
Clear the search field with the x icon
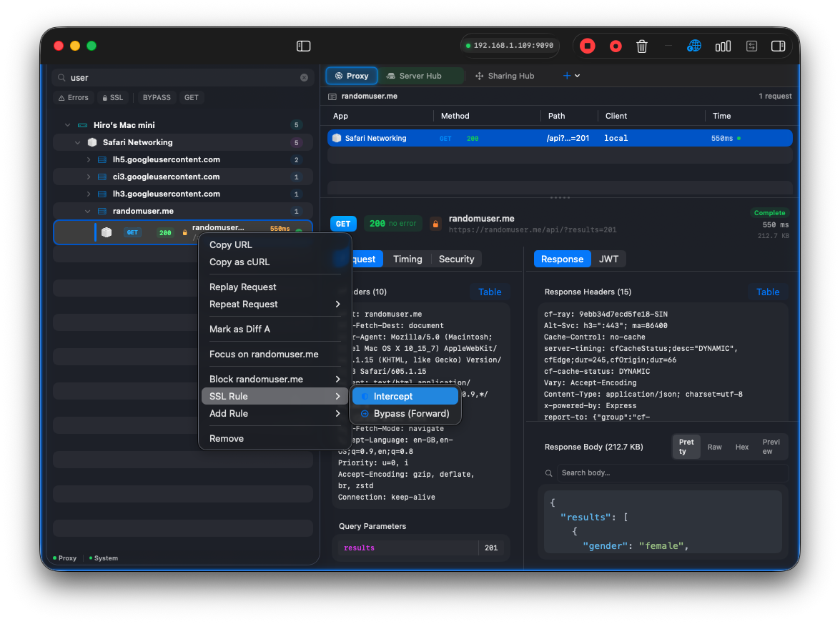coord(304,77)
